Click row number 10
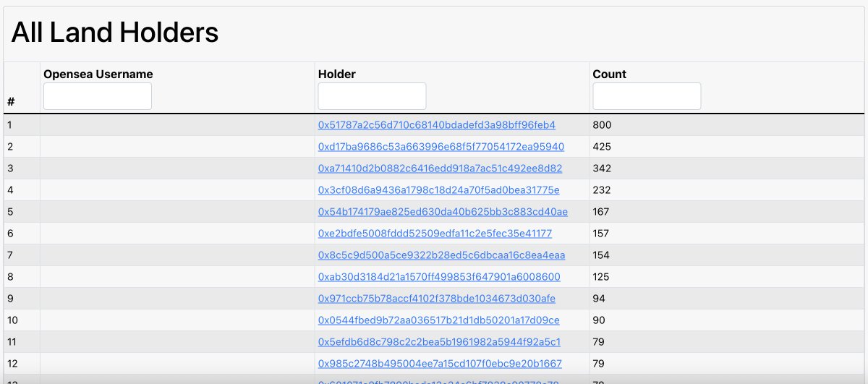The height and width of the screenshot is (384, 868). point(13,320)
